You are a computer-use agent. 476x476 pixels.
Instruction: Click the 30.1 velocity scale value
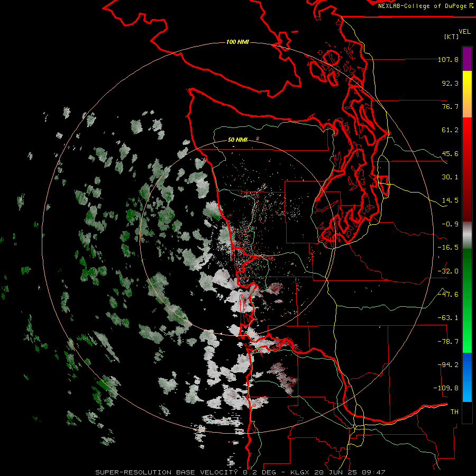click(450, 177)
